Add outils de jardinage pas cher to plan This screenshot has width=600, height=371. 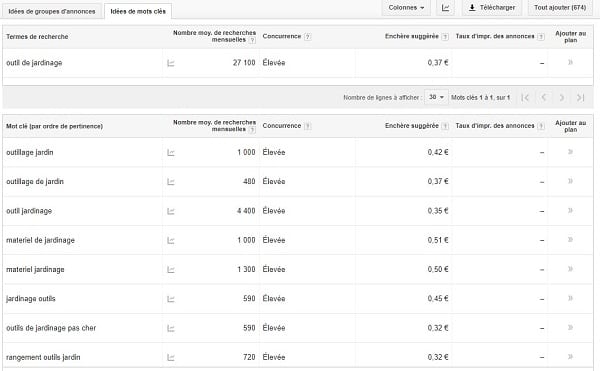tap(570, 327)
